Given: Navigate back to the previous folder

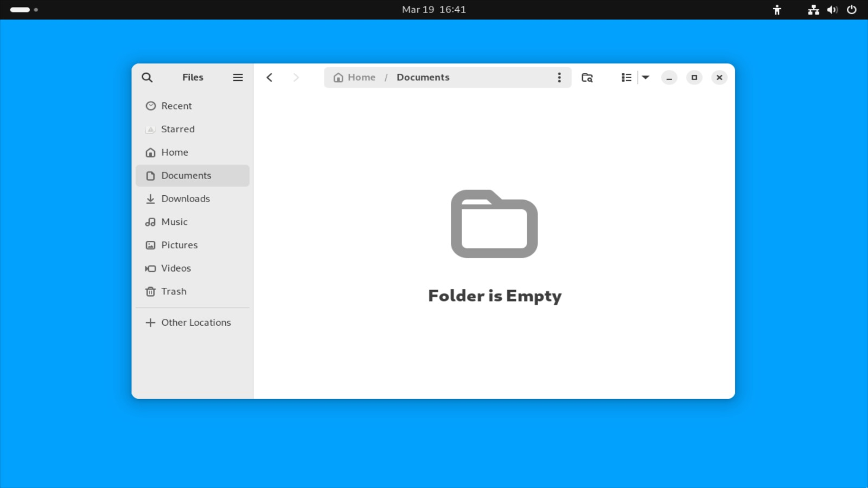Looking at the screenshot, I should point(269,77).
